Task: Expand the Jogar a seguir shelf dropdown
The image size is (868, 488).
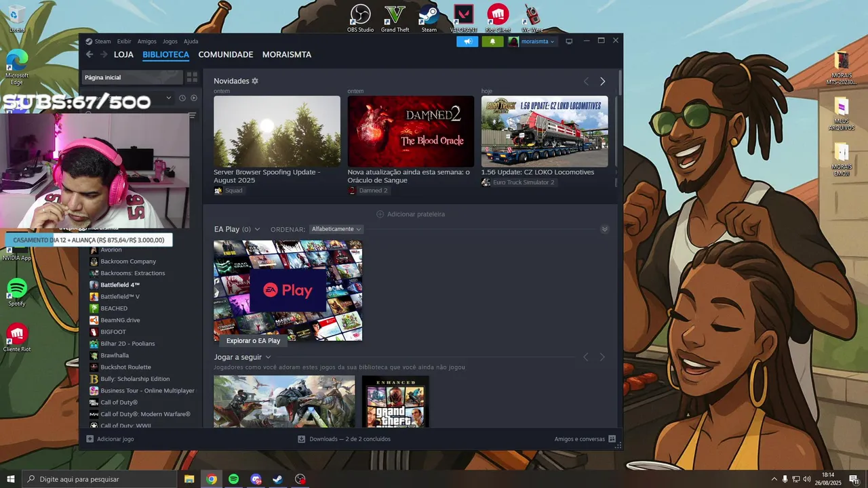Action: pos(268,357)
